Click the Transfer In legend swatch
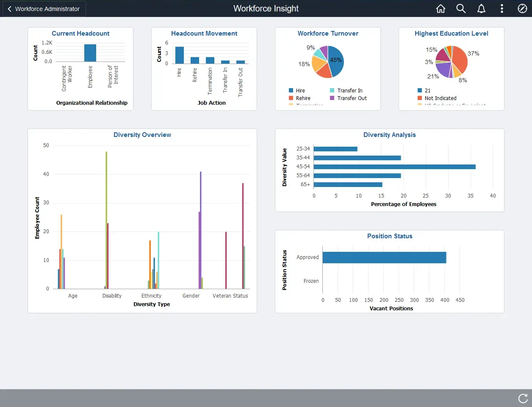This screenshot has width=532, height=407. point(332,90)
